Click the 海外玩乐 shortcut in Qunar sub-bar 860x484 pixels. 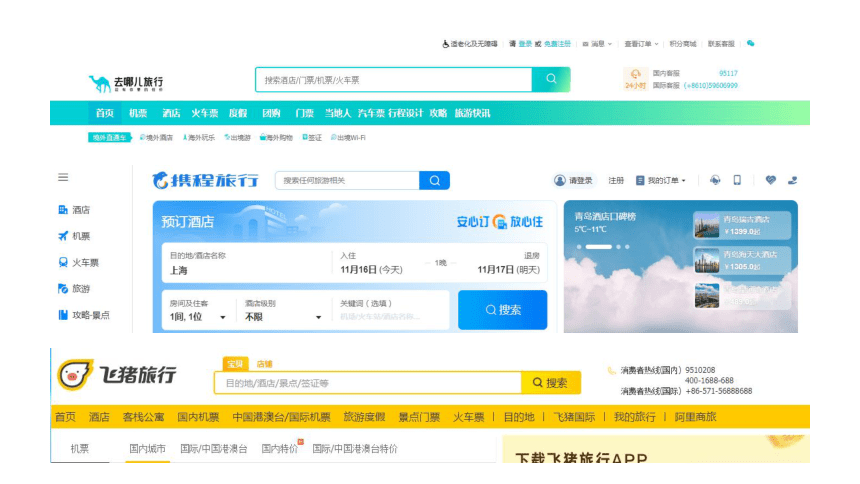pyautogui.click(x=199, y=138)
